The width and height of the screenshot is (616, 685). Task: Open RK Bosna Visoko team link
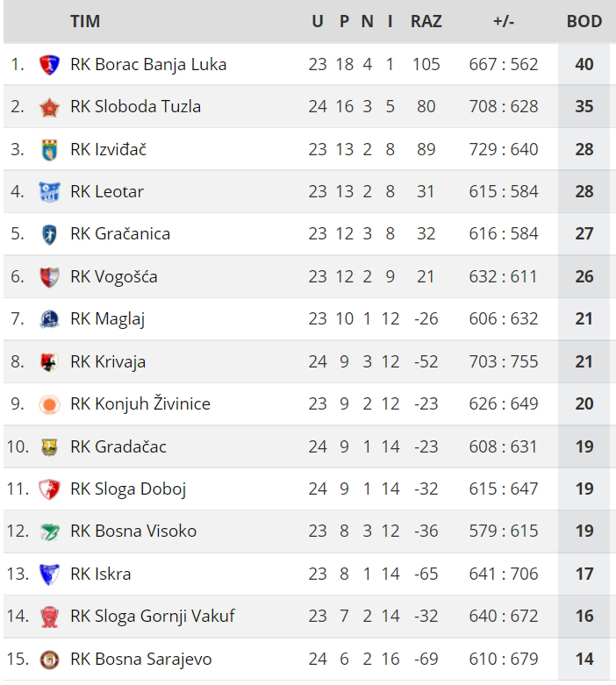point(133,532)
